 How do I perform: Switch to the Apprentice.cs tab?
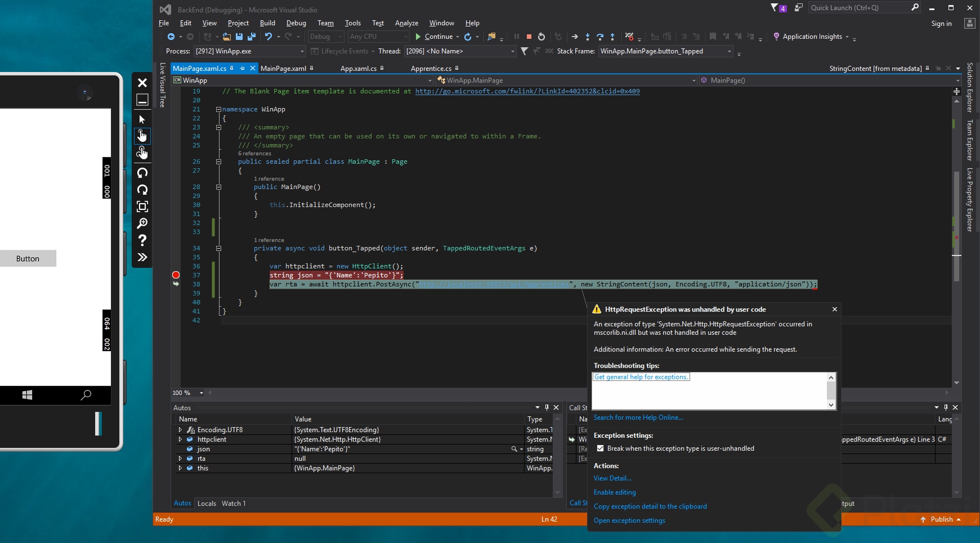[431, 69]
